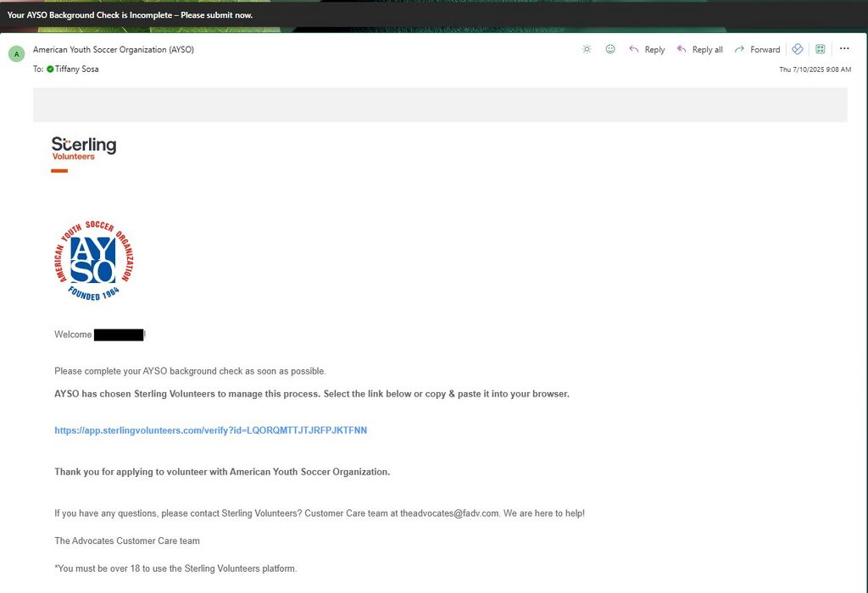Open the Apps grid icon

[x=821, y=49]
